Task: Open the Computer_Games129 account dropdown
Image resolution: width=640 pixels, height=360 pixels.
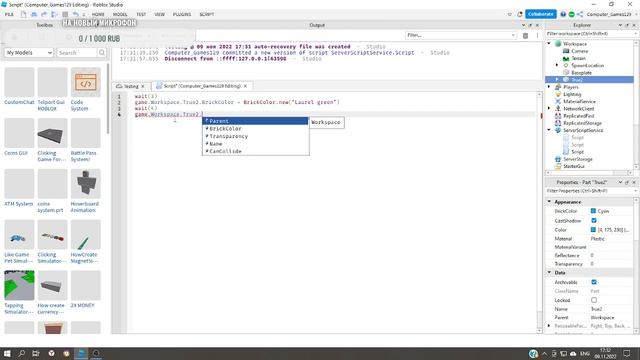Action: point(611,14)
